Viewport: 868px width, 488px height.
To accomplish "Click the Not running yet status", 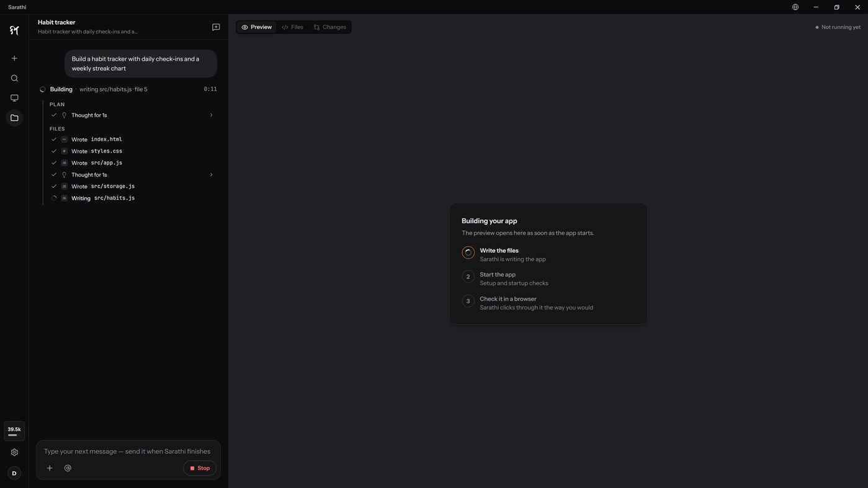I will click(838, 27).
